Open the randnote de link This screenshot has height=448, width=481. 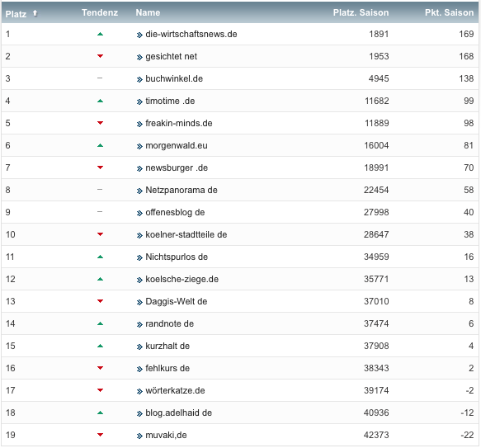[169, 323]
